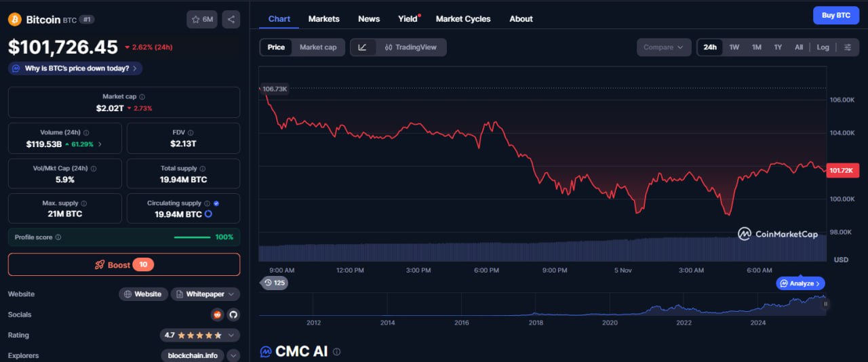Click the 125 history events badge
Viewport: 868px width, 362px height.
[275, 283]
